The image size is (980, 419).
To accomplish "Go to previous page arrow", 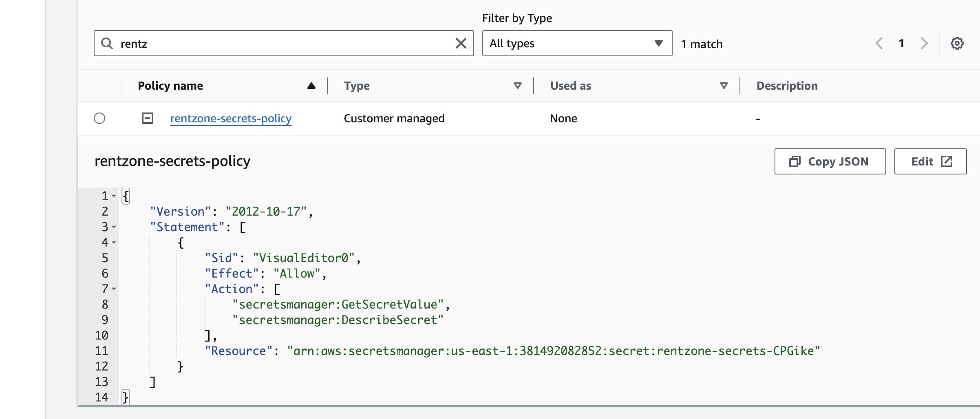I will (879, 43).
